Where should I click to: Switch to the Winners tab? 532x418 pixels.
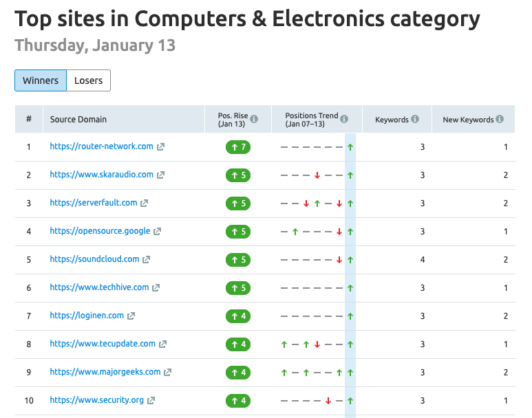[x=41, y=80]
